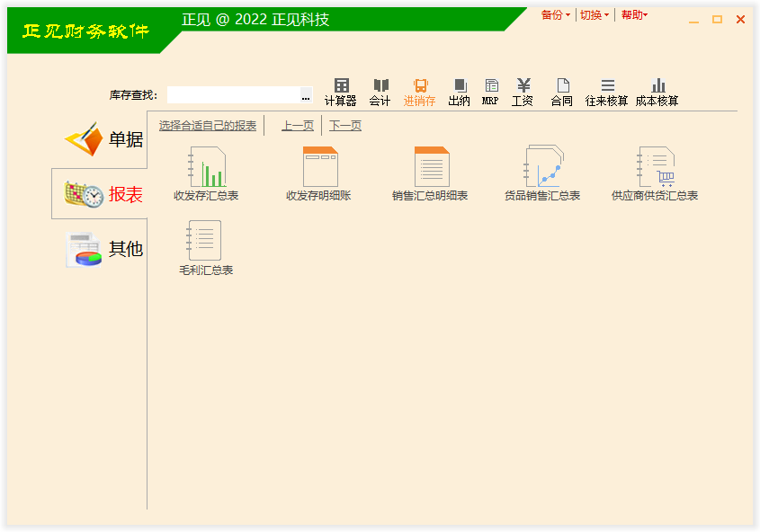Switch to the 其他 side tab

pos(103,249)
